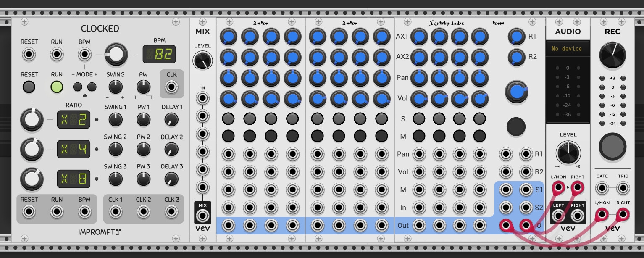The height and width of the screenshot is (258, 644).
Task: Click the BPM digital display reading 82
Action: (159, 54)
